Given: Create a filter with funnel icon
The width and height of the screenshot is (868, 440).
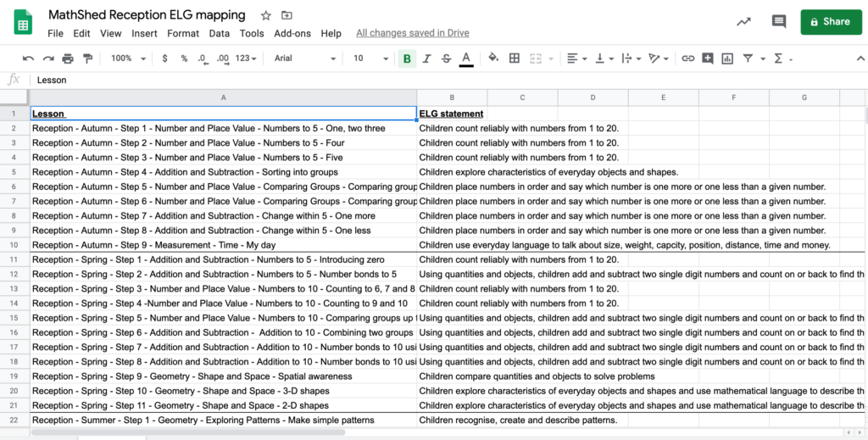Looking at the screenshot, I should click(748, 58).
